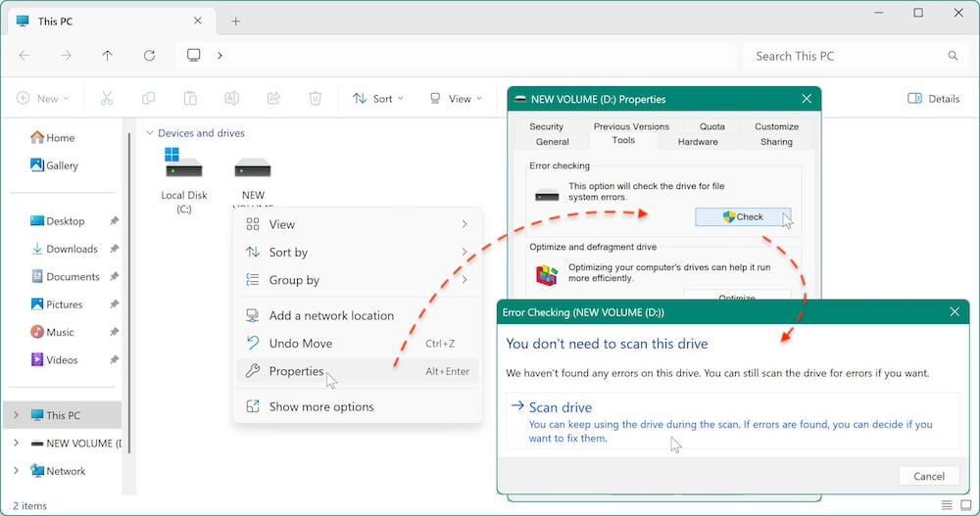The image size is (980, 516).
Task: Switch to the General tab
Action: tap(553, 142)
